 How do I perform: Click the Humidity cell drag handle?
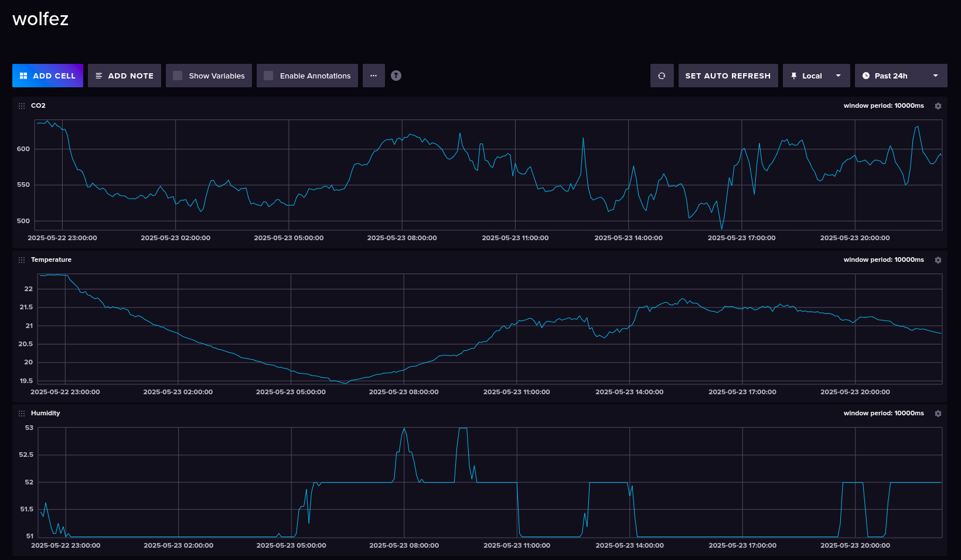[21, 413]
